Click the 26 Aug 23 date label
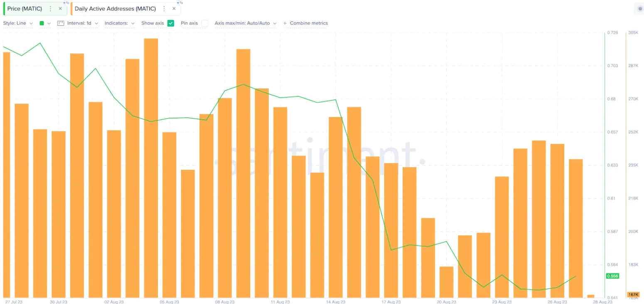 point(557,302)
